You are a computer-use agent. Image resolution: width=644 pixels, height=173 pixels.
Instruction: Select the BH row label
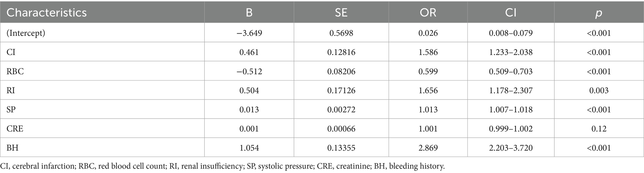tap(12, 147)
